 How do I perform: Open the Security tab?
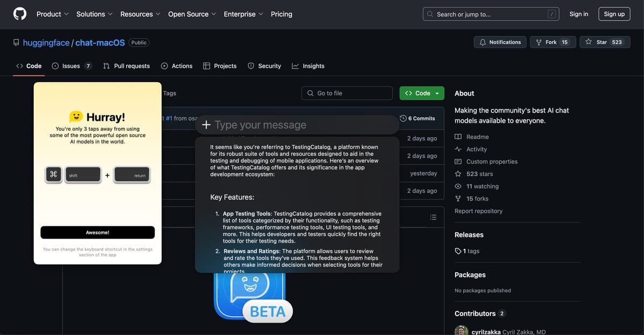tap(264, 66)
